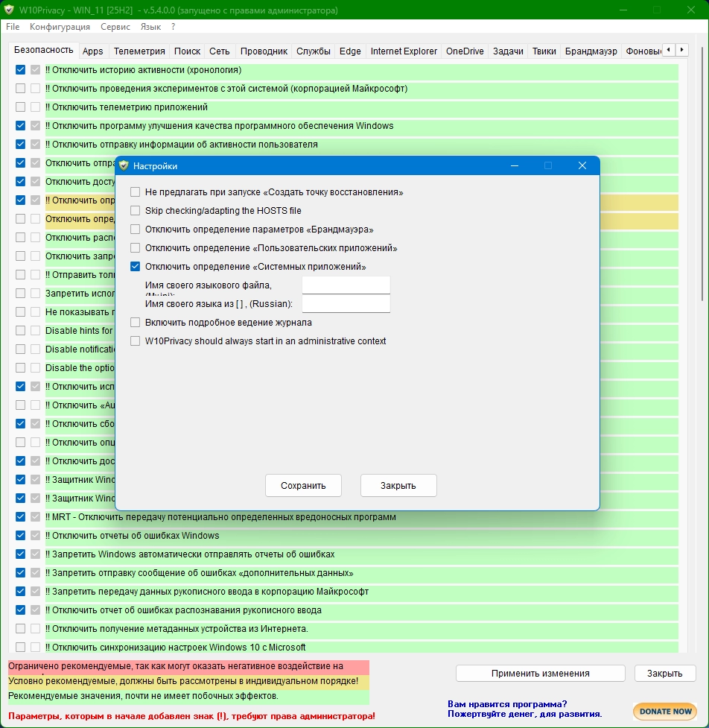Open the File menu
This screenshot has width=709, height=728.
(x=13, y=27)
